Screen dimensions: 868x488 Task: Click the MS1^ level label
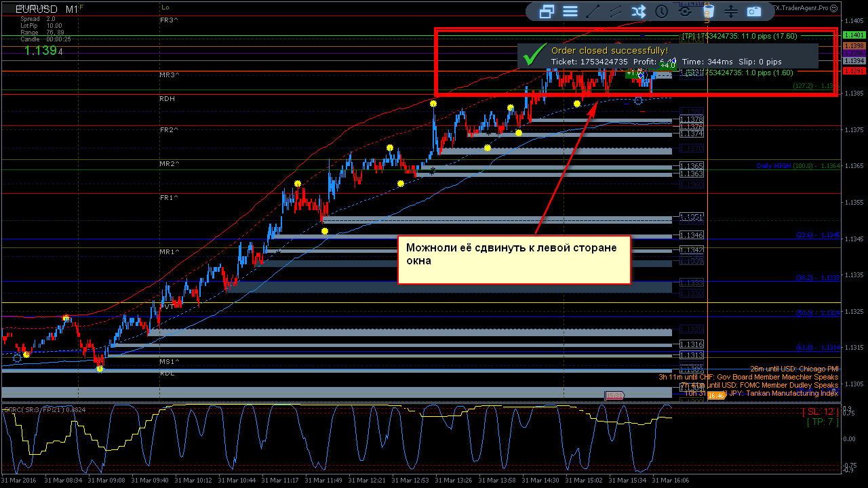(169, 362)
